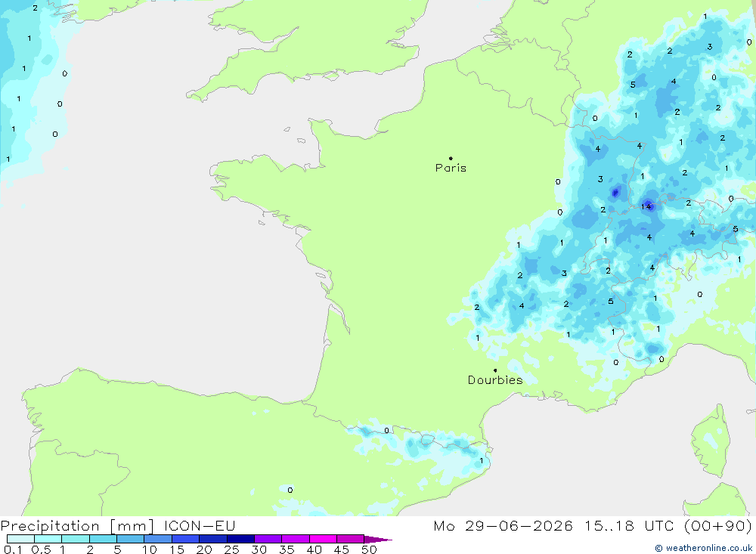Pick the 10–15 mm legend swatch
The height and width of the screenshot is (554, 756).
coord(158,539)
